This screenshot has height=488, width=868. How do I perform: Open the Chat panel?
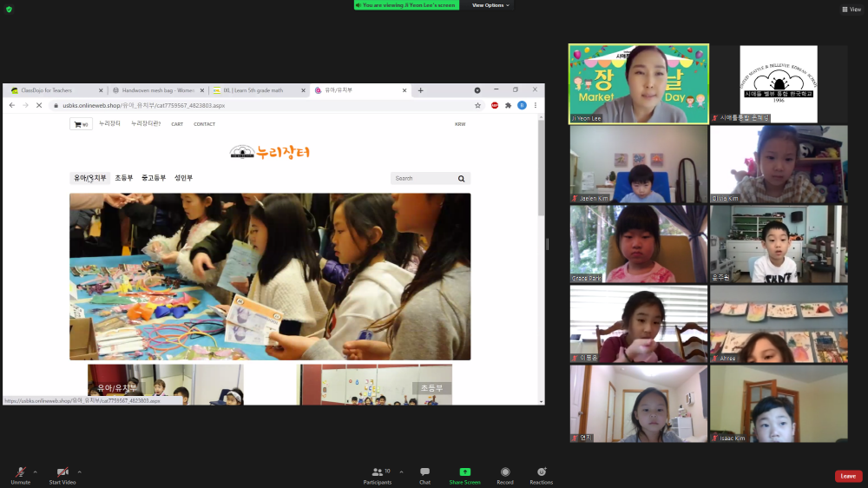[x=424, y=474]
